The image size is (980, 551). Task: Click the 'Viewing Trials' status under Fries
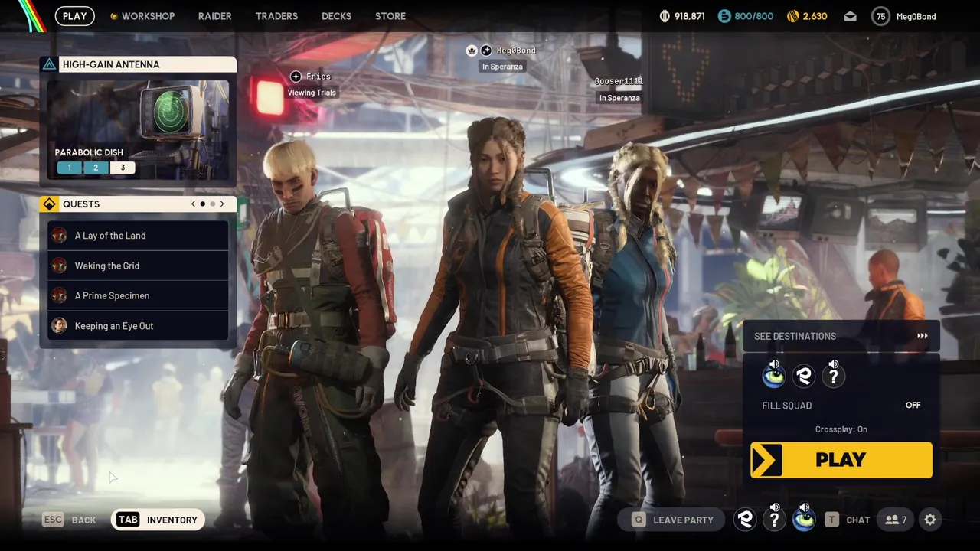[x=312, y=93]
